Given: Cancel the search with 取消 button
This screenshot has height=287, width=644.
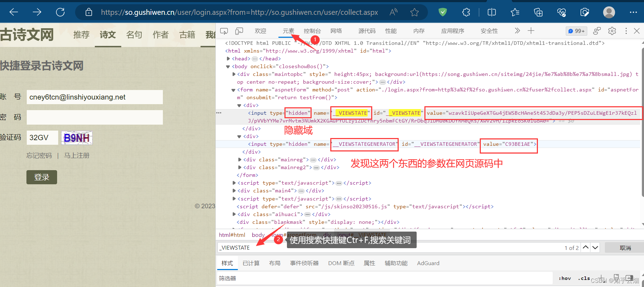Looking at the screenshot, I should coord(625,248).
